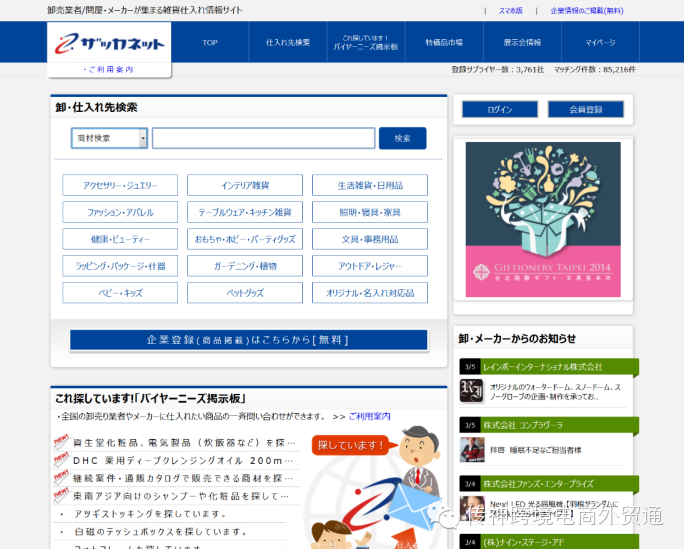Open the Giftionery Taipei 2014 banner

(x=543, y=219)
